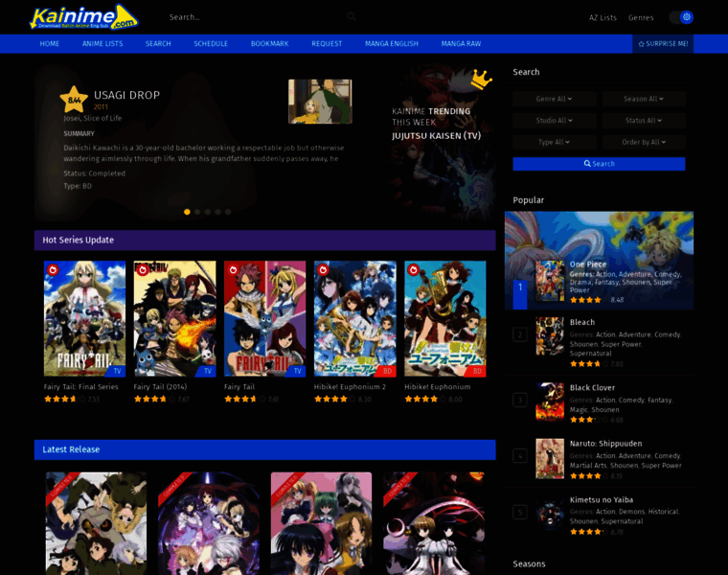This screenshot has width=728, height=575.
Task: Click the Usagi Drop thumbnail image
Action: coord(320,102)
